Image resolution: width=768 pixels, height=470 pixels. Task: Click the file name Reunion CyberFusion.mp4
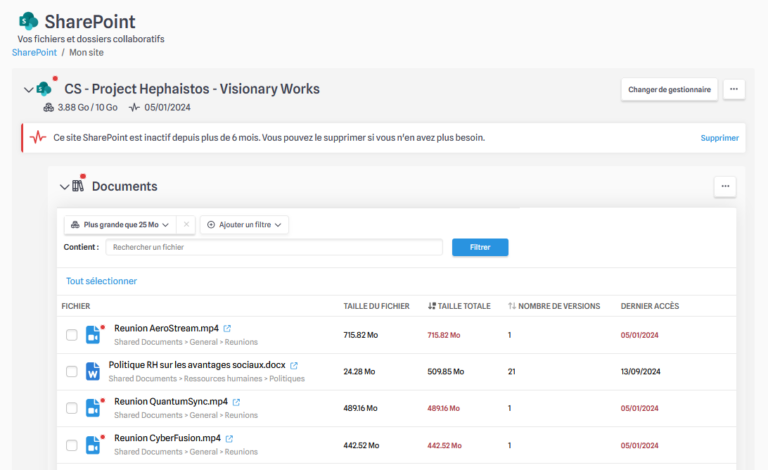(168, 438)
